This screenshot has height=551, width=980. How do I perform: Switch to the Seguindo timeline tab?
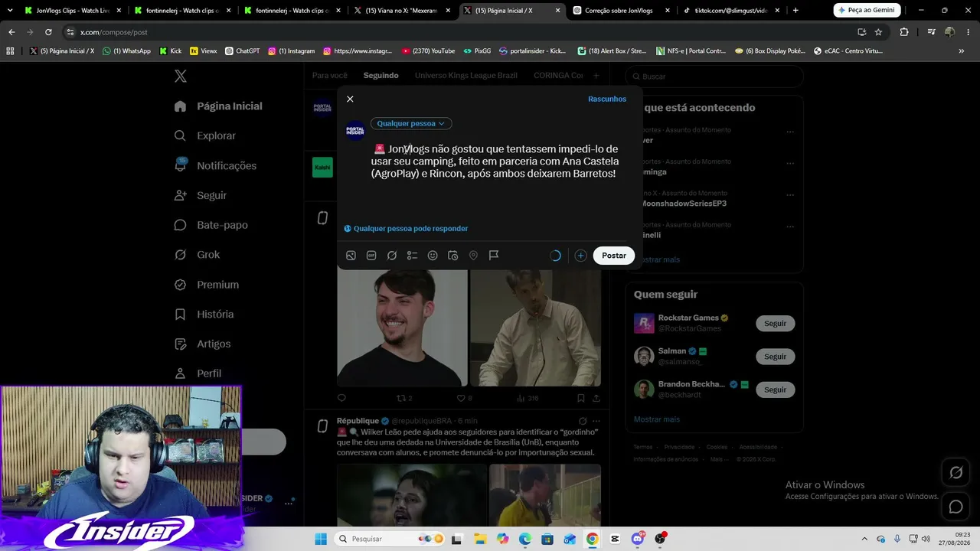(x=381, y=76)
